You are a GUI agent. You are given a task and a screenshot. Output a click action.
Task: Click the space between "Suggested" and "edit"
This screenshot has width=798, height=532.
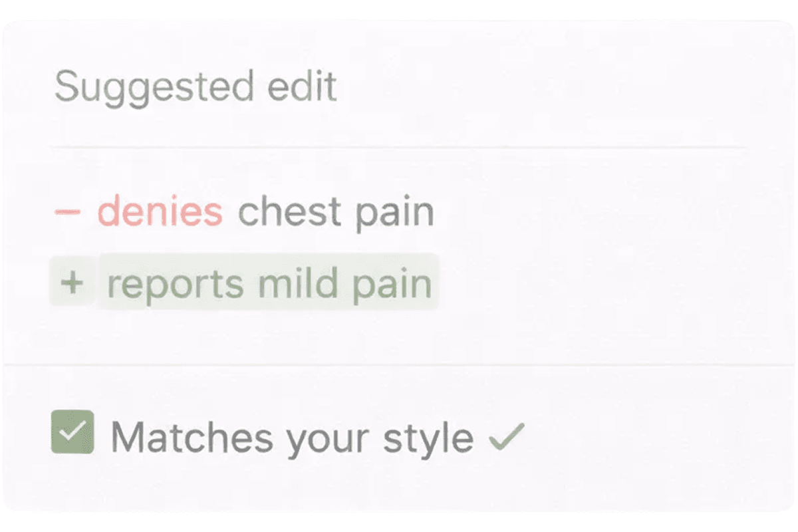point(261,86)
